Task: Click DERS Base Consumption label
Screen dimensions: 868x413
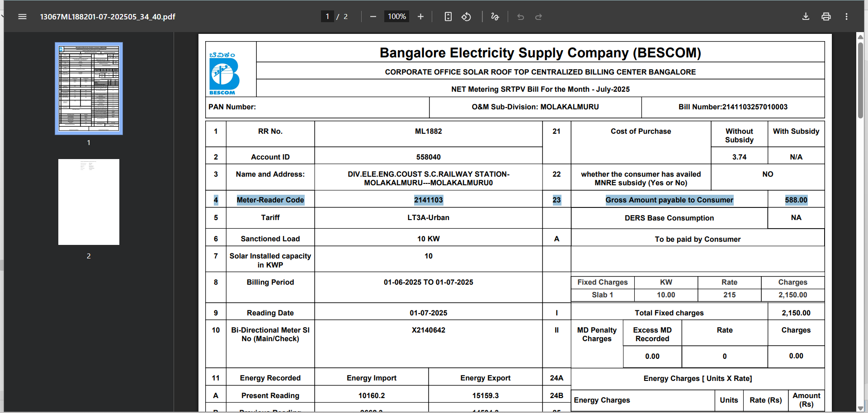Action: [x=669, y=218]
